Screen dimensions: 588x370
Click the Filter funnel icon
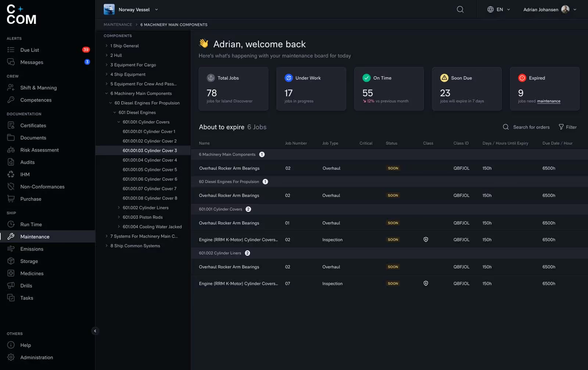[561, 127]
